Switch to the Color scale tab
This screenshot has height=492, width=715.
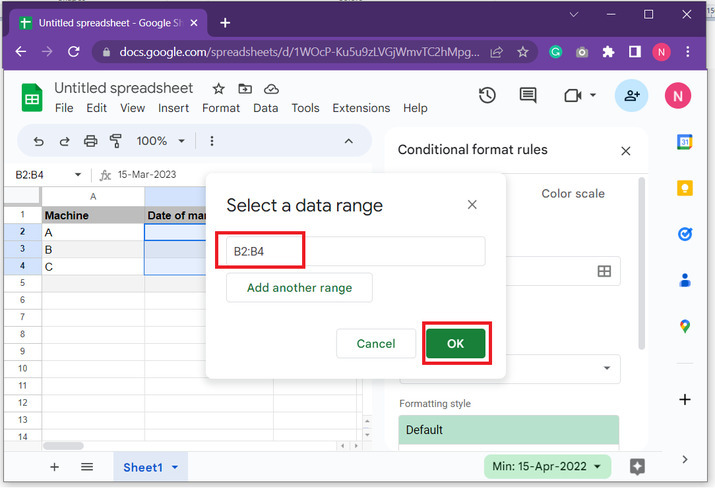tap(573, 194)
